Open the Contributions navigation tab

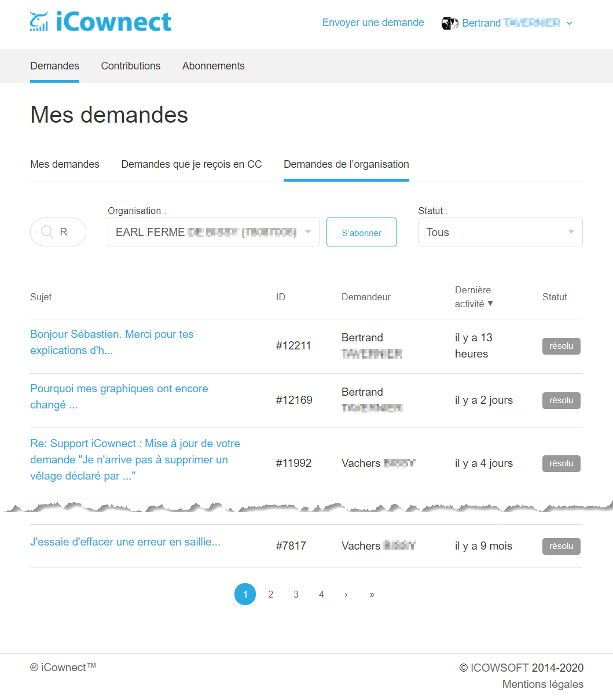pos(131,66)
